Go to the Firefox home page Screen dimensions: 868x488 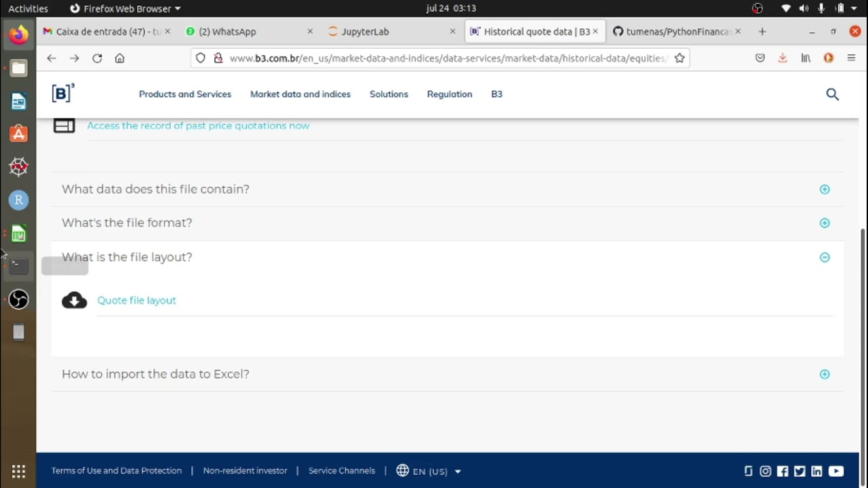[x=119, y=58]
